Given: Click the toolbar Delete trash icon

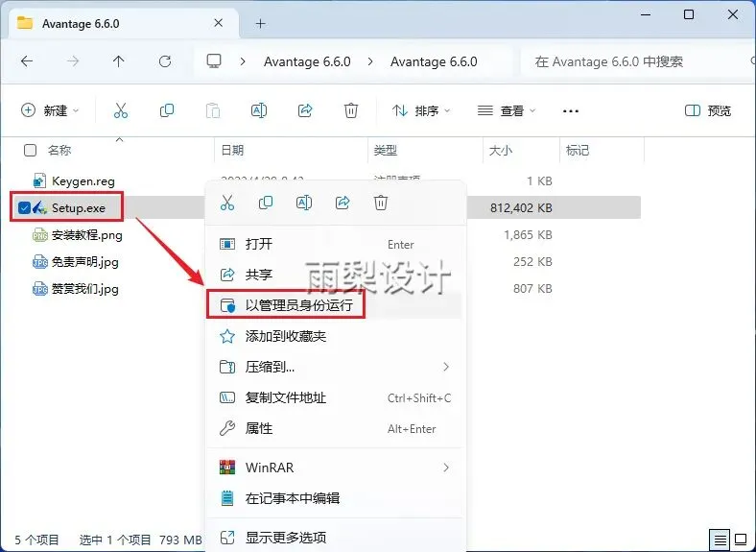Looking at the screenshot, I should point(351,110).
